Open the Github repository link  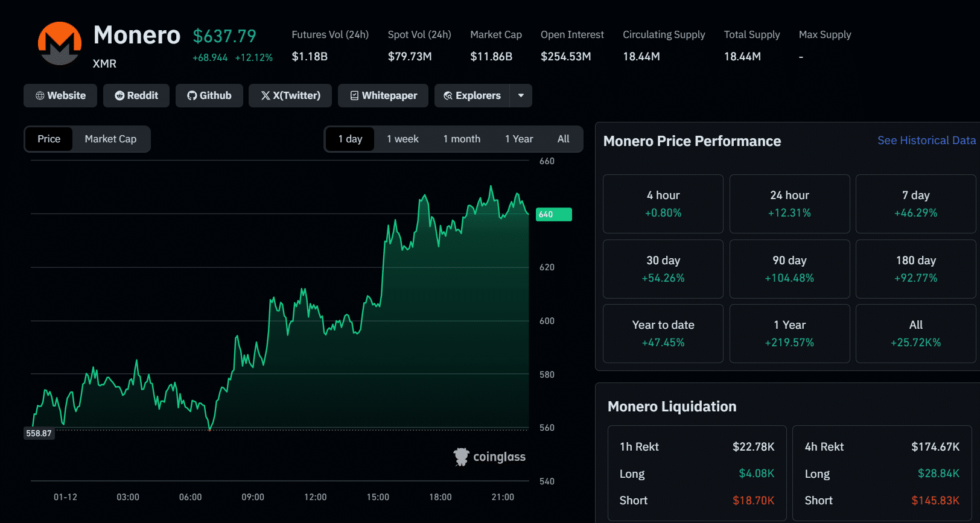click(209, 95)
